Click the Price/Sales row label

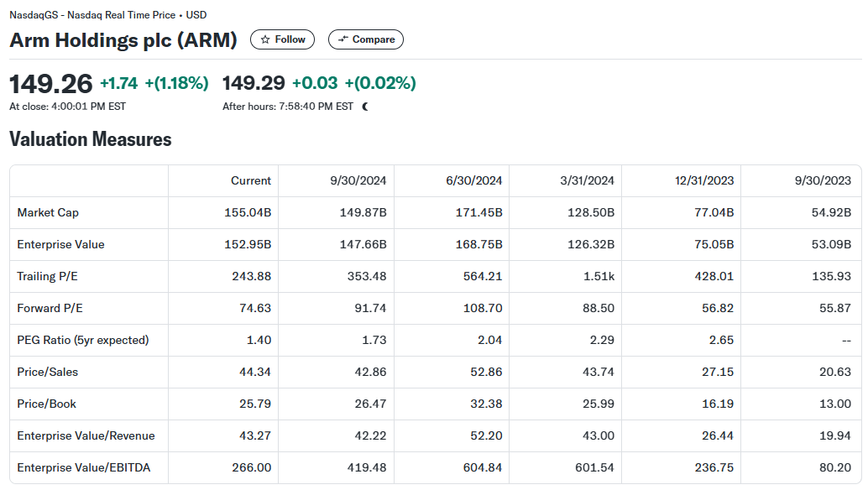pyautogui.click(x=48, y=373)
